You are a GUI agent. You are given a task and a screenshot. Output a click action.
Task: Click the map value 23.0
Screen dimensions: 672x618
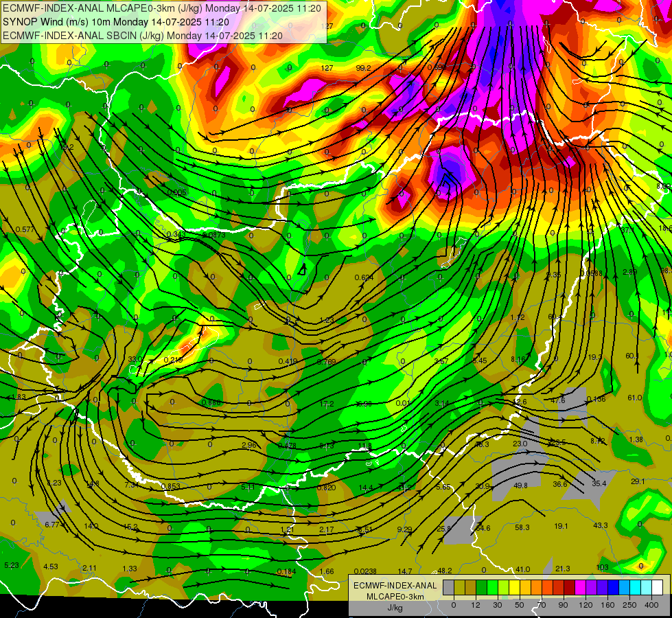click(x=520, y=444)
